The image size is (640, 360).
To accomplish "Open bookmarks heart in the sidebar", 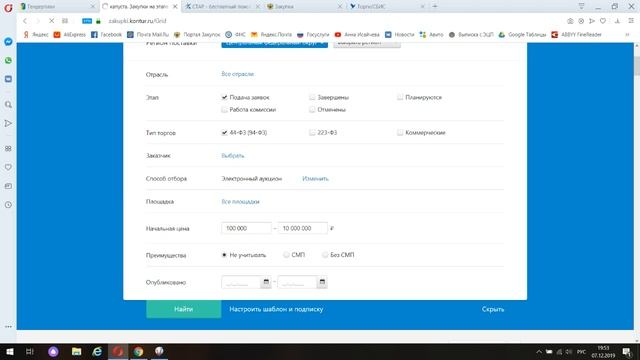I will pos(8,167).
